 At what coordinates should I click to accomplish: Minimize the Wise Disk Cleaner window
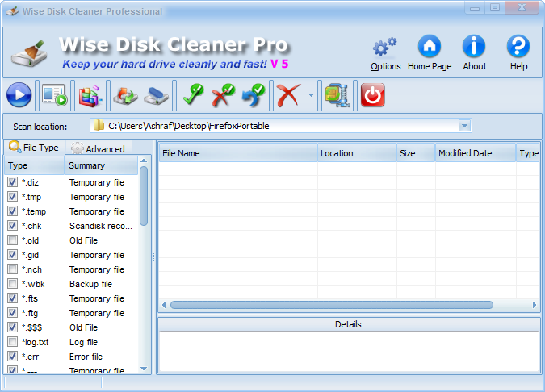point(475,8)
